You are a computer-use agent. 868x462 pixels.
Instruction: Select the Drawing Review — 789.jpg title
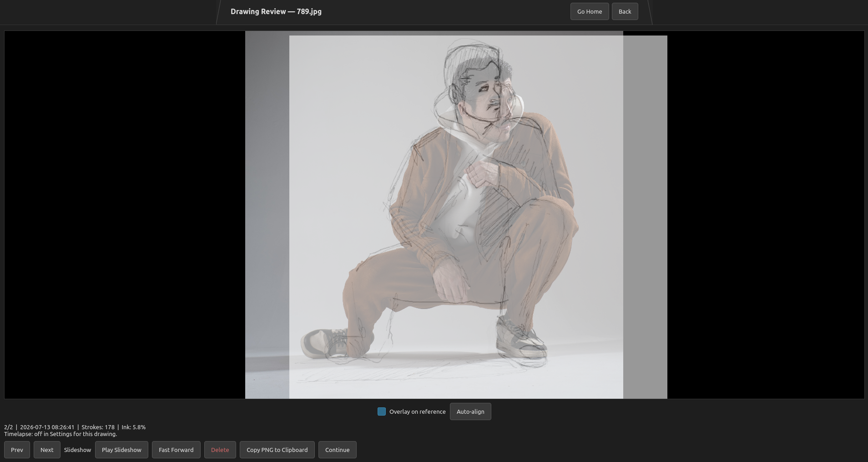coord(276,11)
